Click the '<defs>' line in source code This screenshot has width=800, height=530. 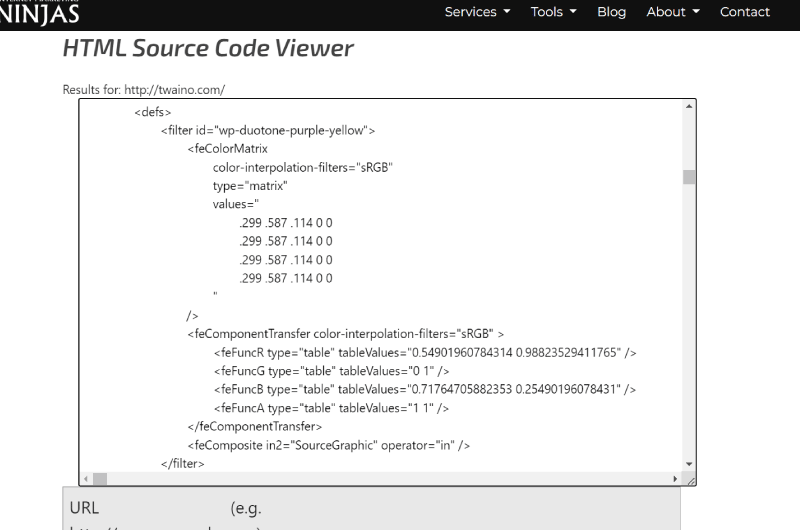click(153, 112)
